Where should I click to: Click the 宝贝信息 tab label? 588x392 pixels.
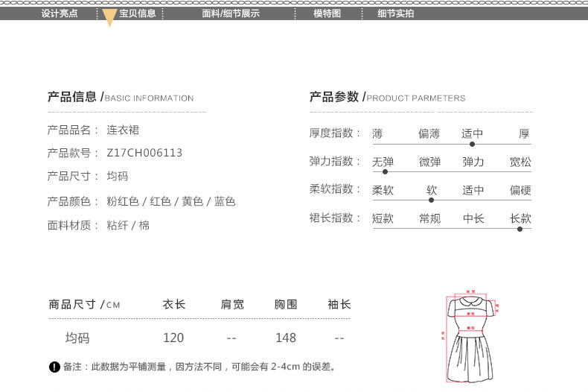click(x=138, y=13)
